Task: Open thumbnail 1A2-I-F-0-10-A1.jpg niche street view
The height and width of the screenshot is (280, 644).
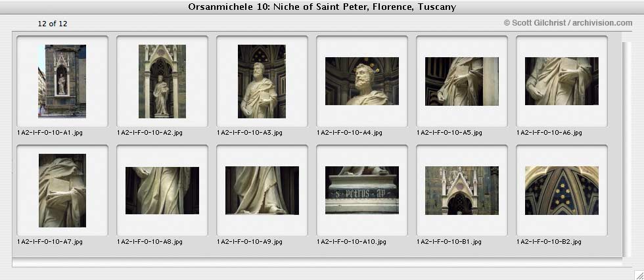Action: tap(62, 82)
